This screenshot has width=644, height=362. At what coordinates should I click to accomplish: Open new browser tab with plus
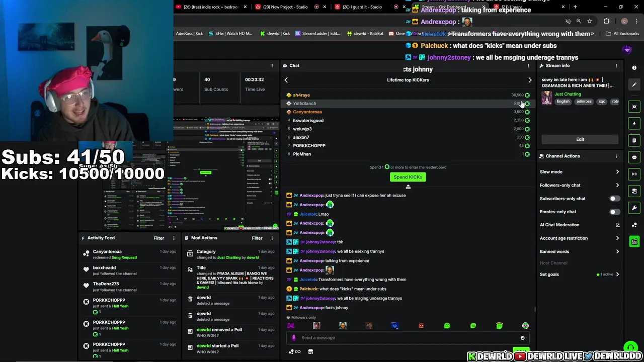coord(575,7)
